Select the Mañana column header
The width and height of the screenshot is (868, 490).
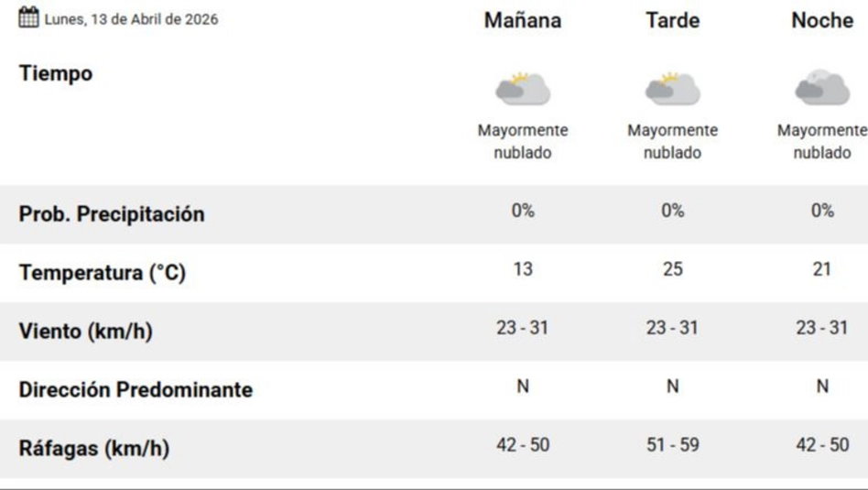point(523,20)
